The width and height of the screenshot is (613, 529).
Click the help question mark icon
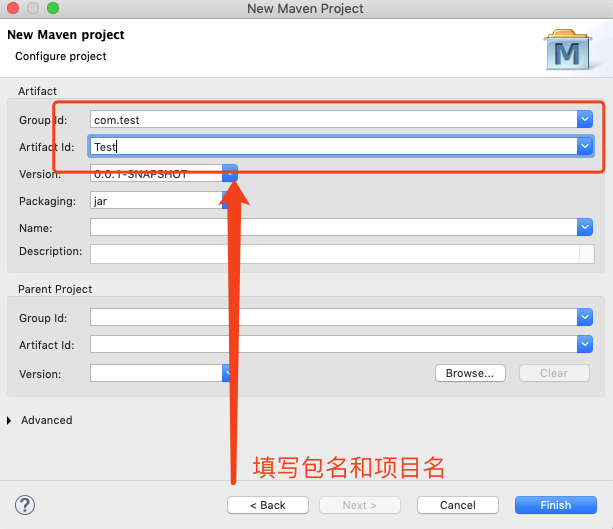point(25,505)
